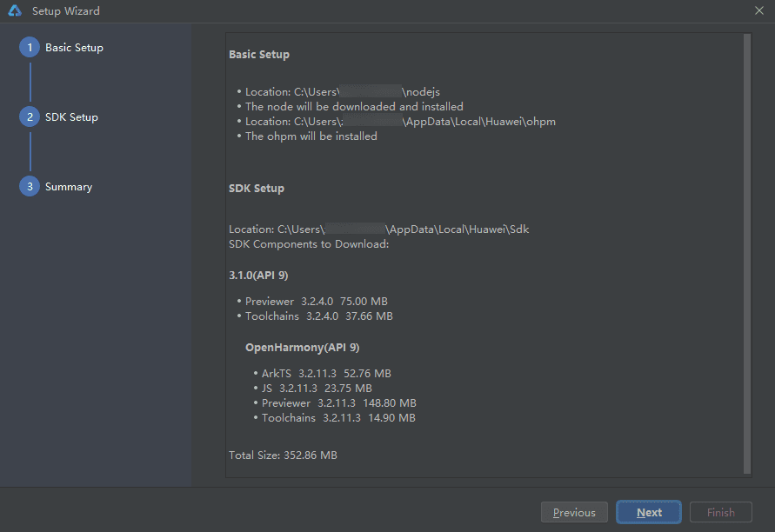Click the ArkTS 3.2.11.3 component line
This screenshot has width=775, height=532.
pyautogui.click(x=326, y=374)
